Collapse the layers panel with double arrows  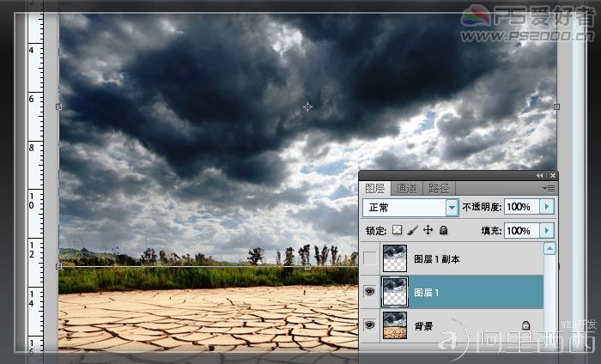click(x=540, y=175)
